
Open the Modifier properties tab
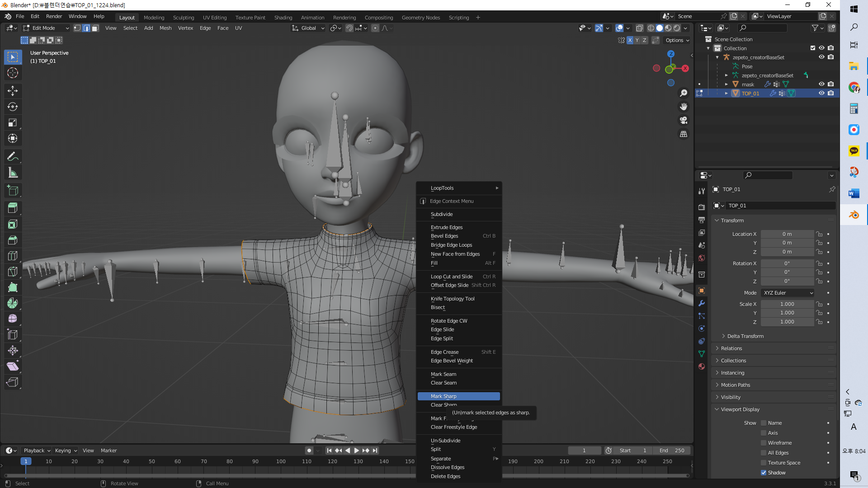click(x=702, y=303)
